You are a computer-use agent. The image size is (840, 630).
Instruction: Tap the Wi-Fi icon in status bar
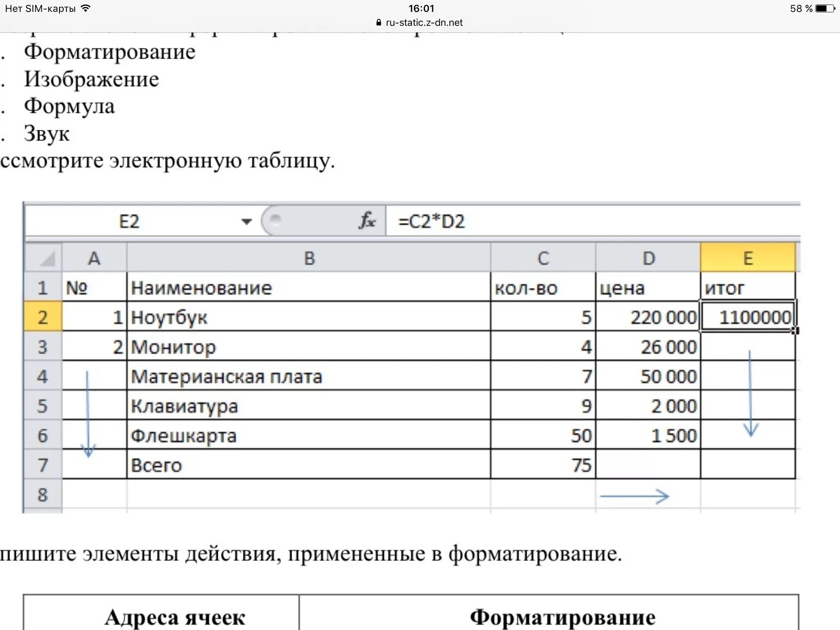(x=86, y=9)
